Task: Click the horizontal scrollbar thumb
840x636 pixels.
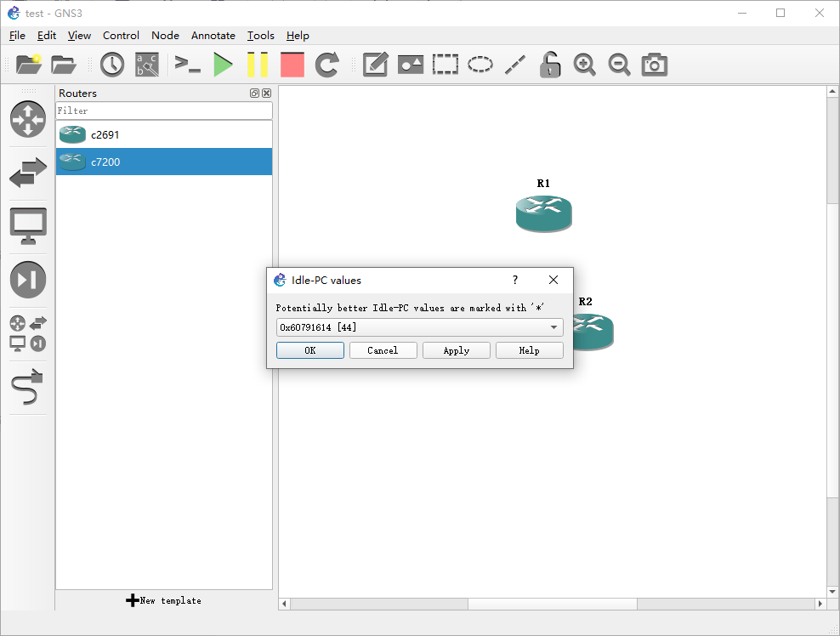Action: point(553,604)
